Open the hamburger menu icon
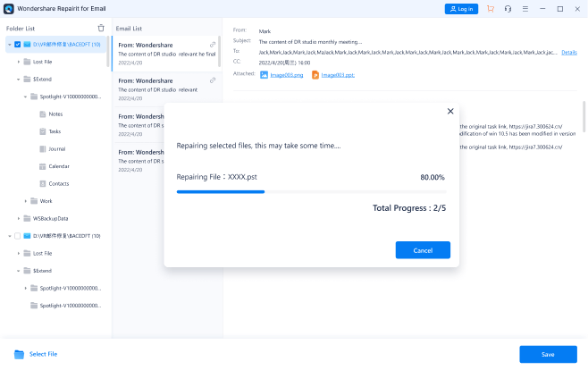The height and width of the screenshot is (370, 588). click(x=525, y=9)
